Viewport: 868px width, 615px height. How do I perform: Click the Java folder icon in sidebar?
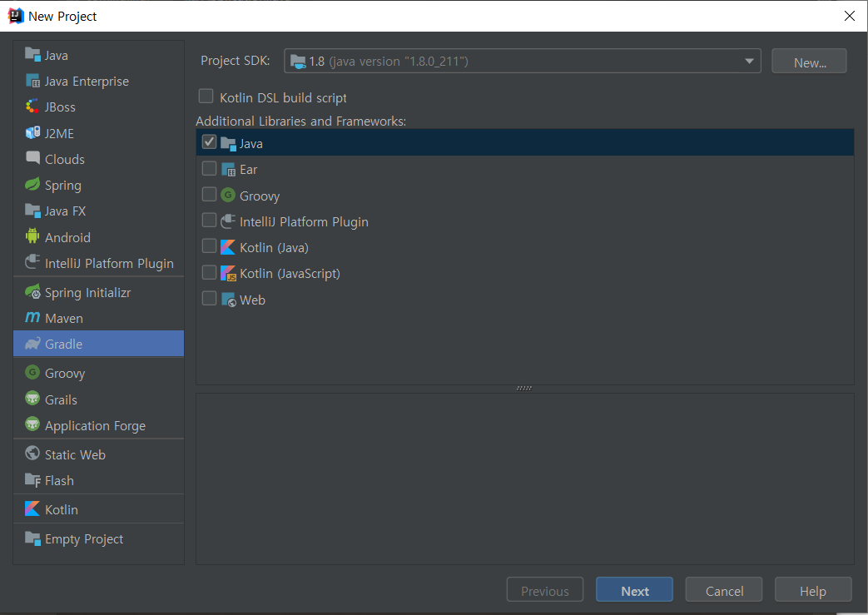[x=32, y=55]
